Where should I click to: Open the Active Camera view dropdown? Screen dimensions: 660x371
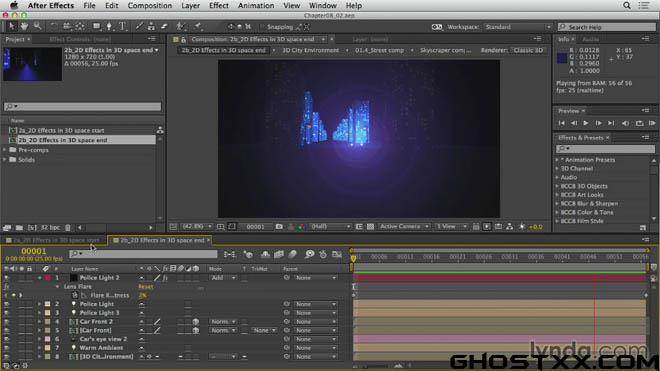click(x=404, y=227)
